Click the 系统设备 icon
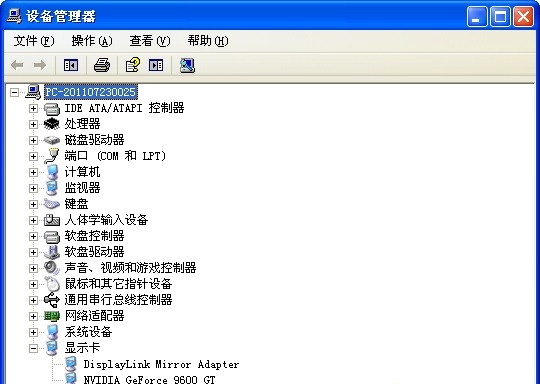This screenshot has width=540, height=384. coord(52,332)
